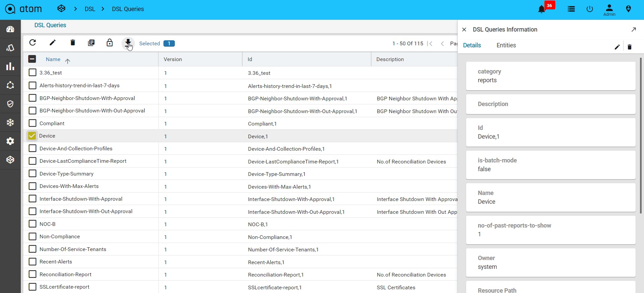Open the Device-Type-Summary query row
Image resolution: width=644 pixels, height=293 pixels.
pos(240,174)
